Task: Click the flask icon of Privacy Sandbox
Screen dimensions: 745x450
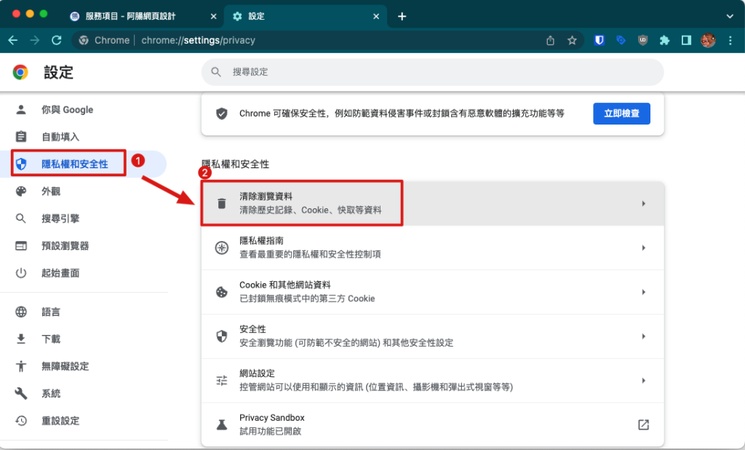Action: pos(221,424)
